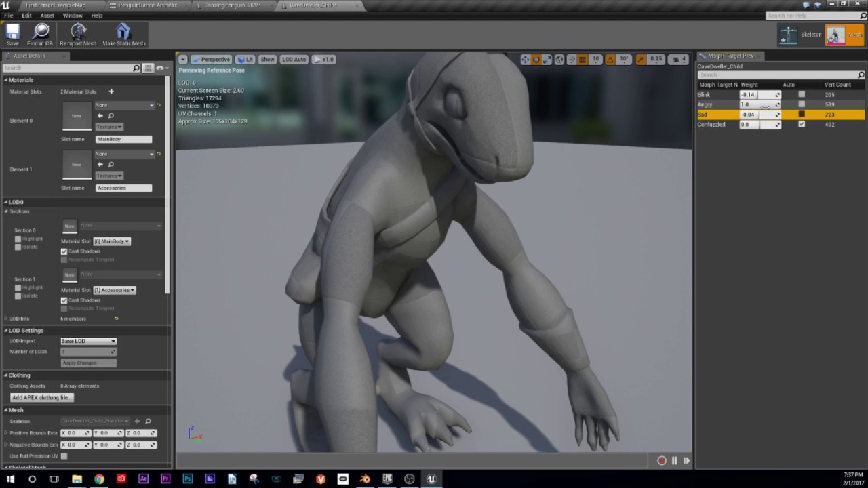
Task: Click the record animation button
Action: click(662, 461)
